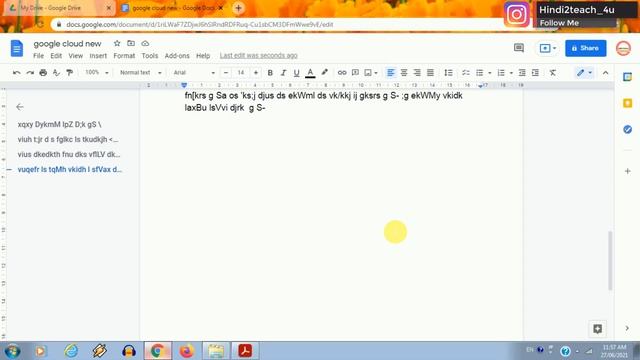Click the Share button
Screen dimensions: 640x360
[585, 48]
